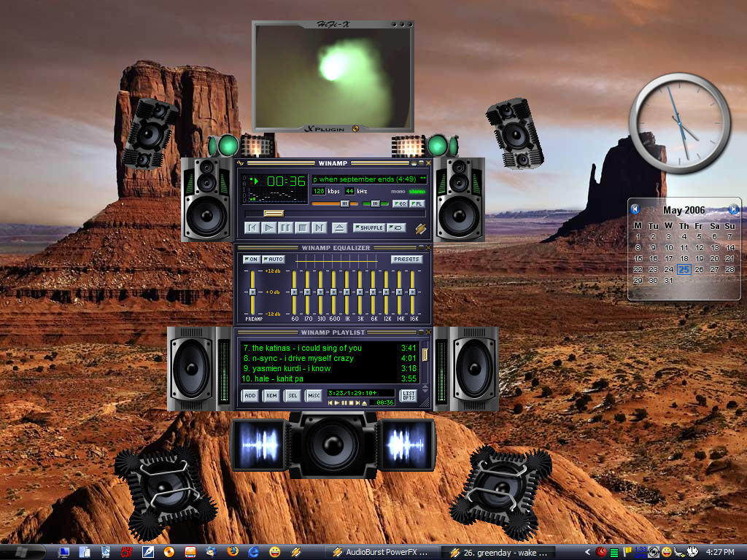Click the mini stop button in playlist window
This screenshot has width=747, height=560.
coord(351,402)
